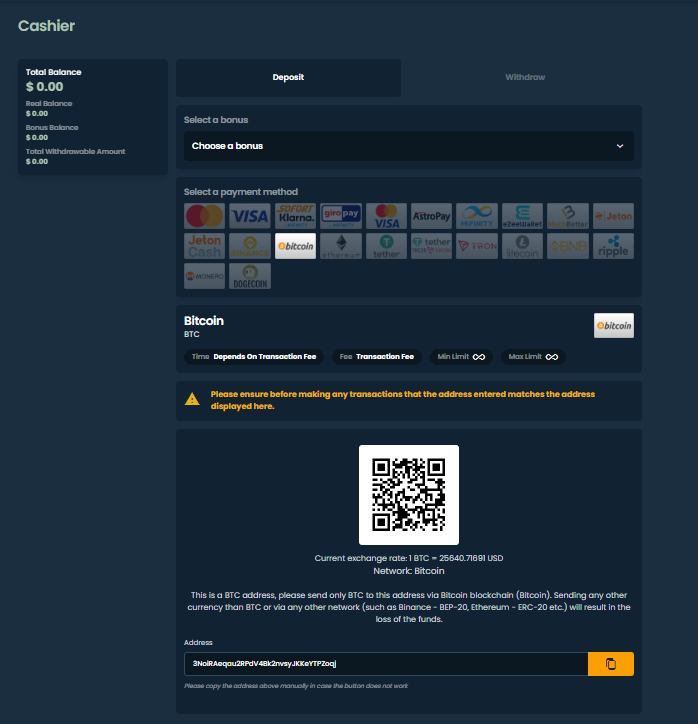
Task: Click the Time Depends On Transaction Fee badge
Action: 254,356
